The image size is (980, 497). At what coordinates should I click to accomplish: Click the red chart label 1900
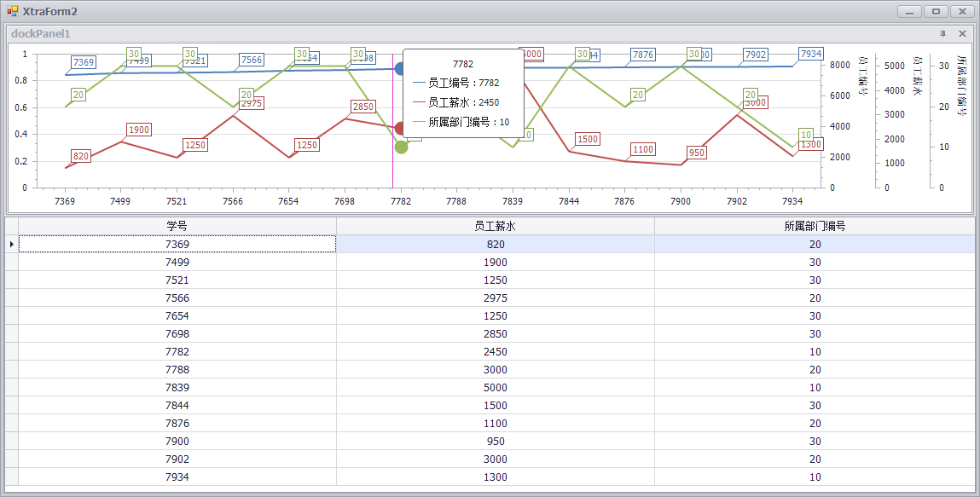(x=139, y=130)
